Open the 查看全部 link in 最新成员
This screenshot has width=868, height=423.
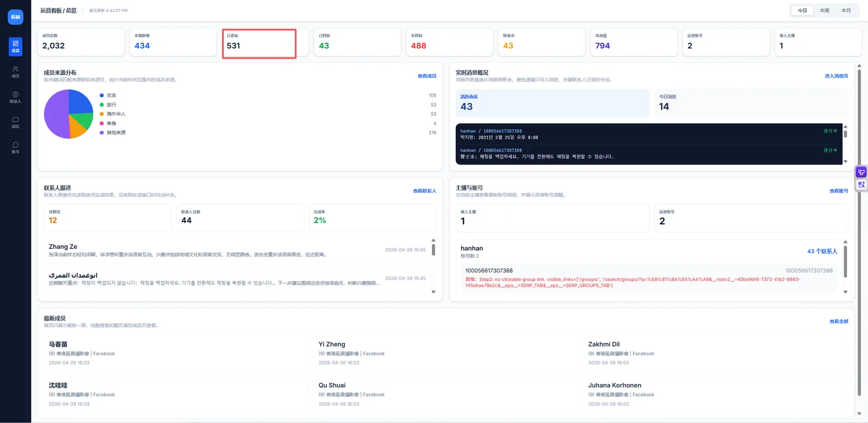tap(839, 322)
